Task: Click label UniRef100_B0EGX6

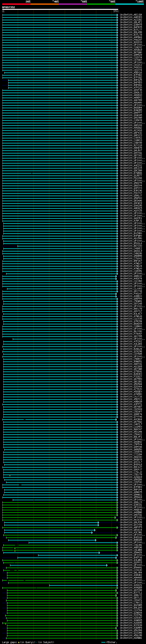Action: coord(131,537)
